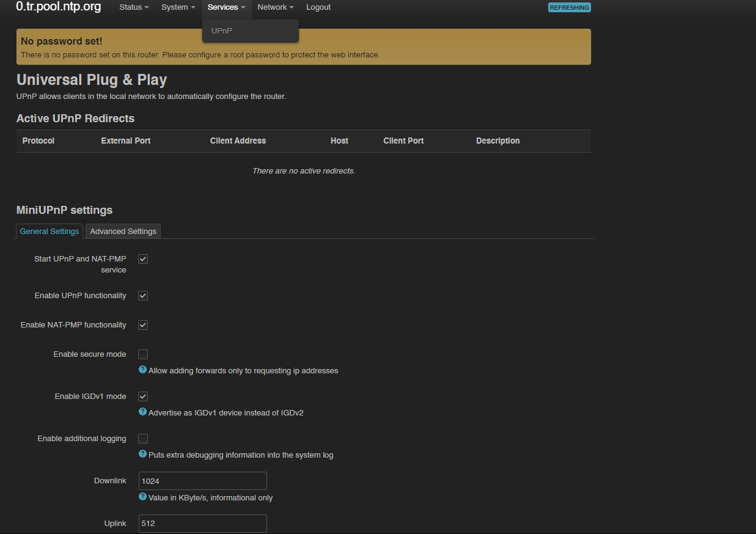Disable the Enable UPnP functionality checkbox
The width and height of the screenshot is (756, 534).
pos(143,296)
